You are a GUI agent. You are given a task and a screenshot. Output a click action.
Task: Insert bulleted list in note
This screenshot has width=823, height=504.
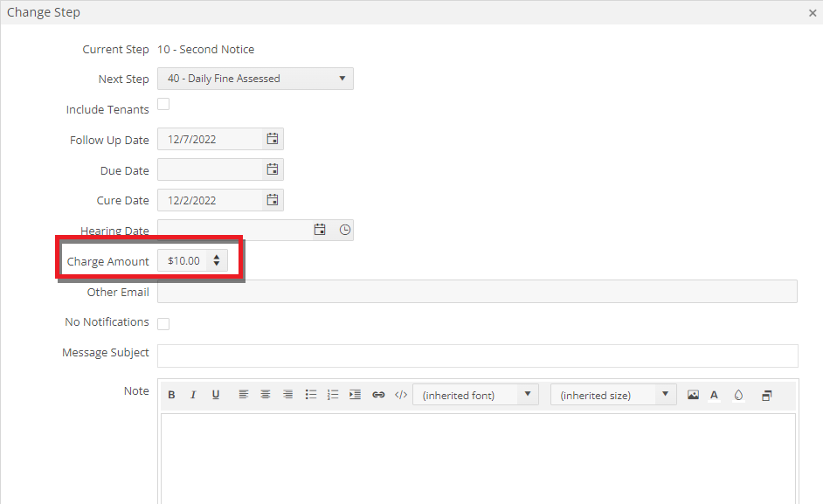point(311,395)
